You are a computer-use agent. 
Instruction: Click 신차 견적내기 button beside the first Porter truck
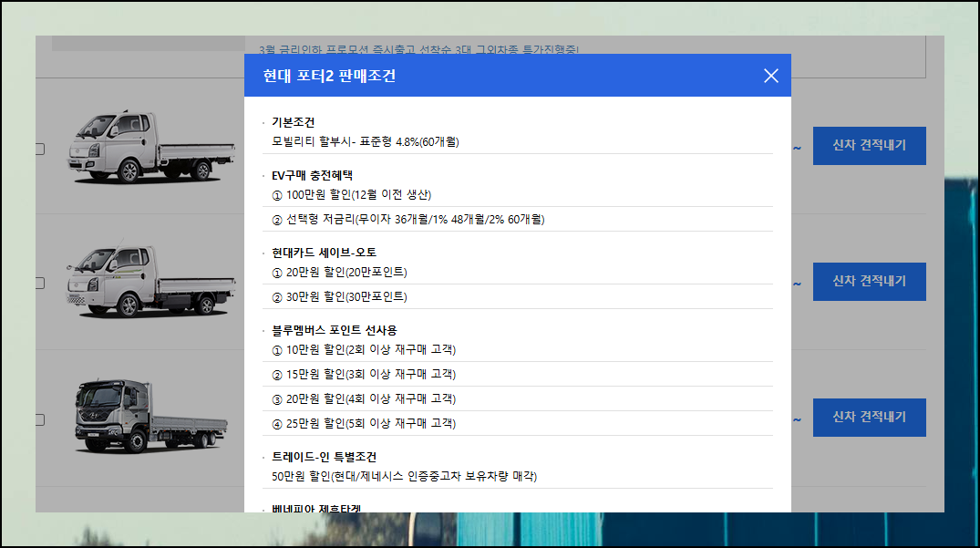pos(869,146)
